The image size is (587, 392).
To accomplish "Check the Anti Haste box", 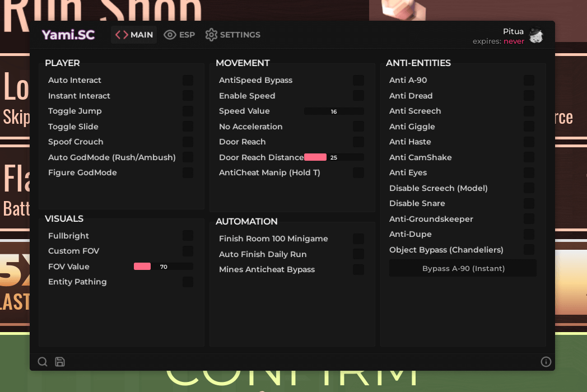I will (529, 142).
